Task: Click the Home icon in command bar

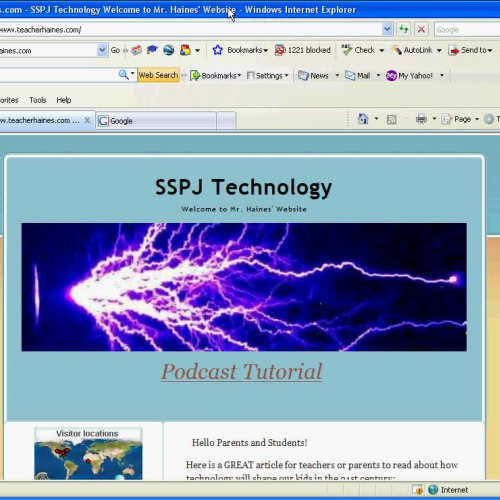Action: tap(363, 119)
